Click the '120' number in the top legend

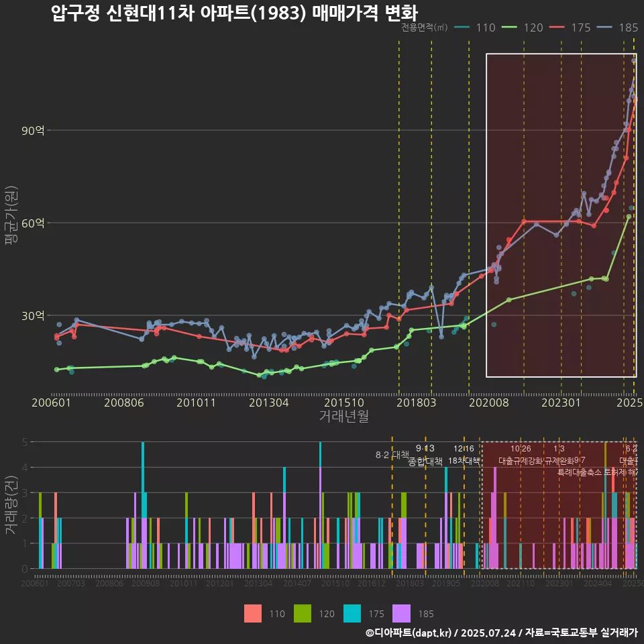tap(533, 28)
